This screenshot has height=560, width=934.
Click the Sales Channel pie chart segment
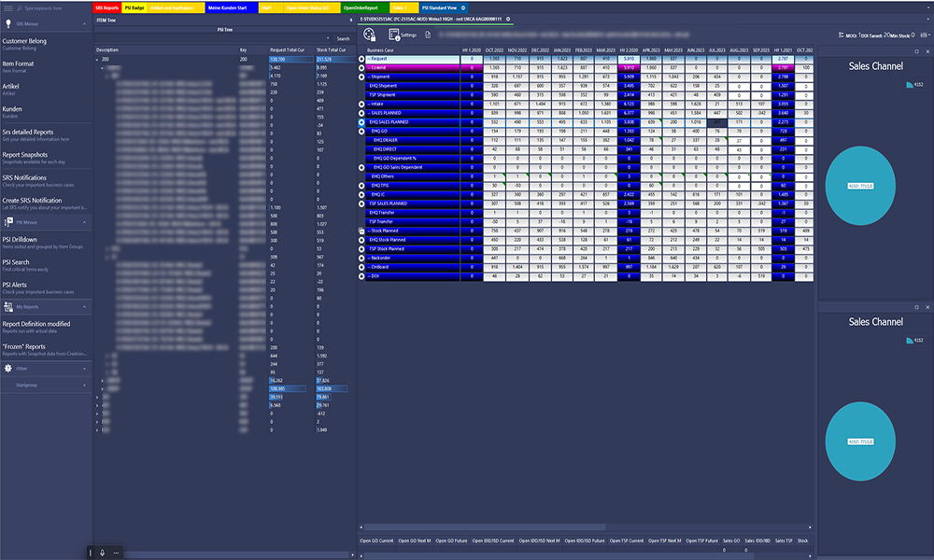point(861,185)
